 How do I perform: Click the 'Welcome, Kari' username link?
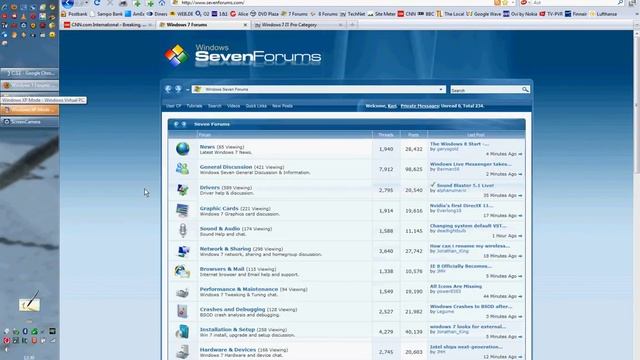tap(392, 106)
